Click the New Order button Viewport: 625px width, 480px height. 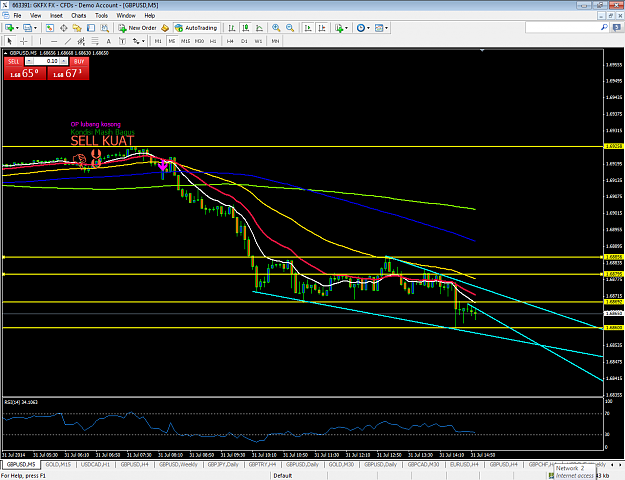pyautogui.click(x=138, y=28)
